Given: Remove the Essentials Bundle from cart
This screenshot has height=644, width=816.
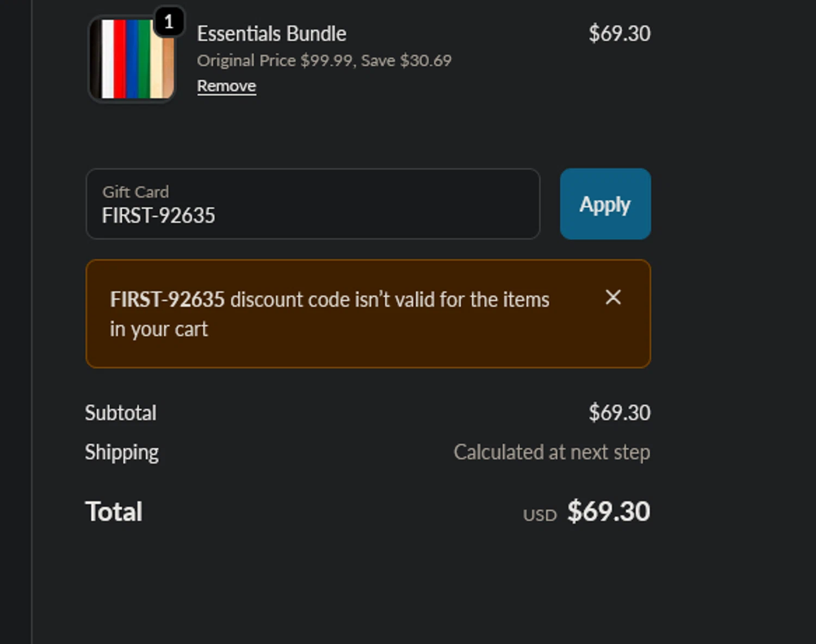Looking at the screenshot, I should (226, 86).
